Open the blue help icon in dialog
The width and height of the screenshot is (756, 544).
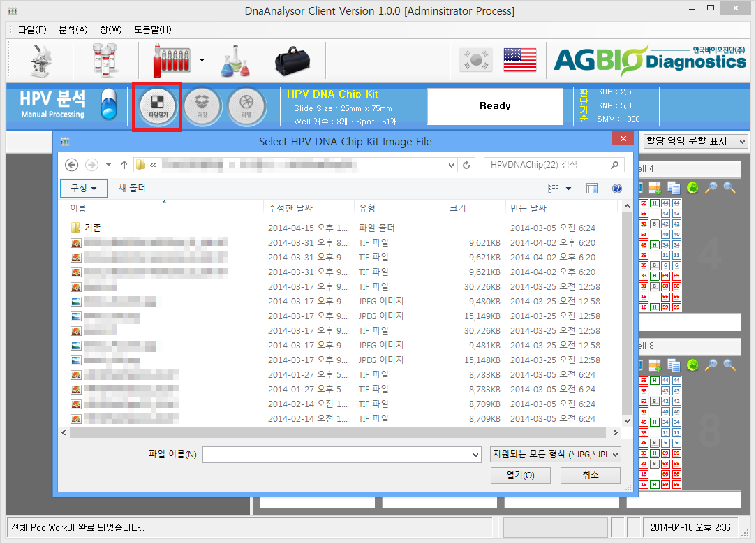[x=616, y=189]
